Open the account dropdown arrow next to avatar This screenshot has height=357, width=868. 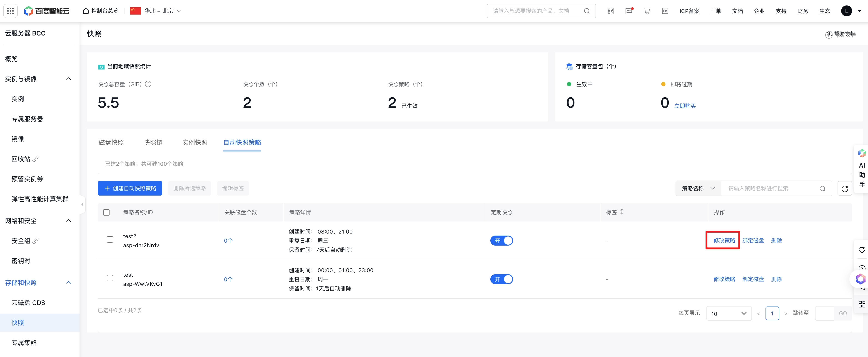point(859,11)
